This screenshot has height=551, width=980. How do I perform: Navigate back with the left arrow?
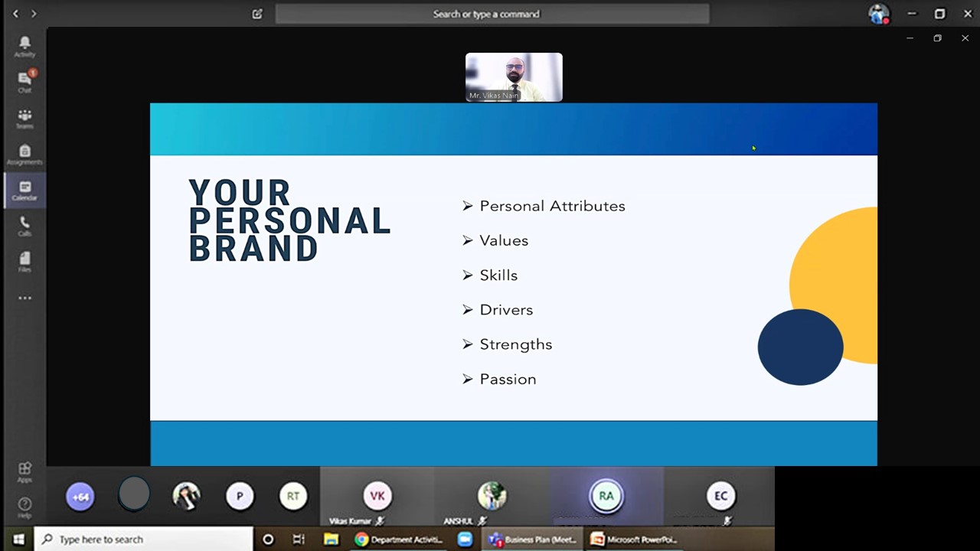pos(15,14)
